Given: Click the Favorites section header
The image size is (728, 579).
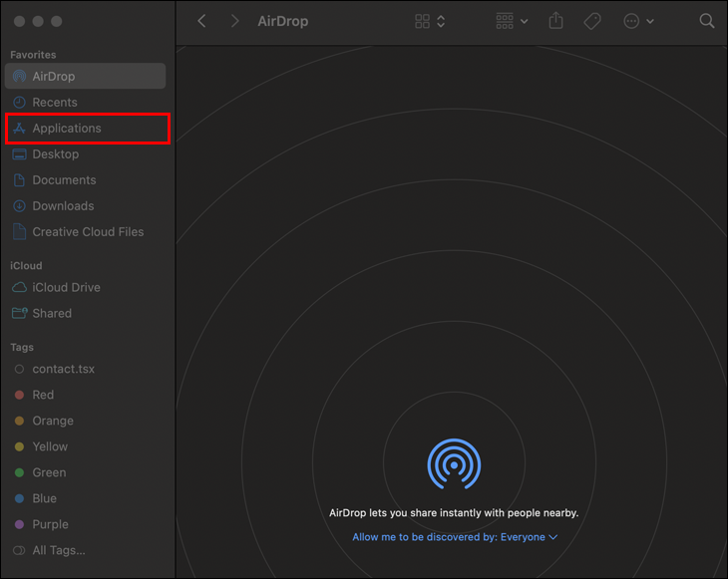Looking at the screenshot, I should pyautogui.click(x=33, y=55).
